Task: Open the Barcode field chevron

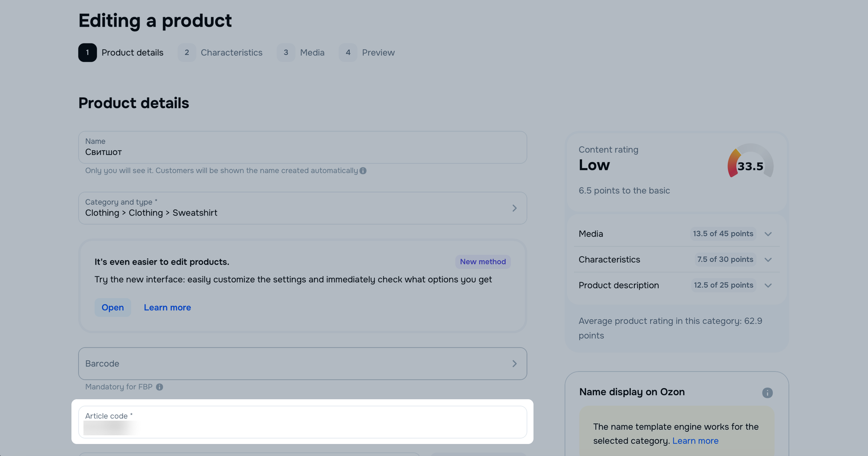Action: click(x=514, y=364)
